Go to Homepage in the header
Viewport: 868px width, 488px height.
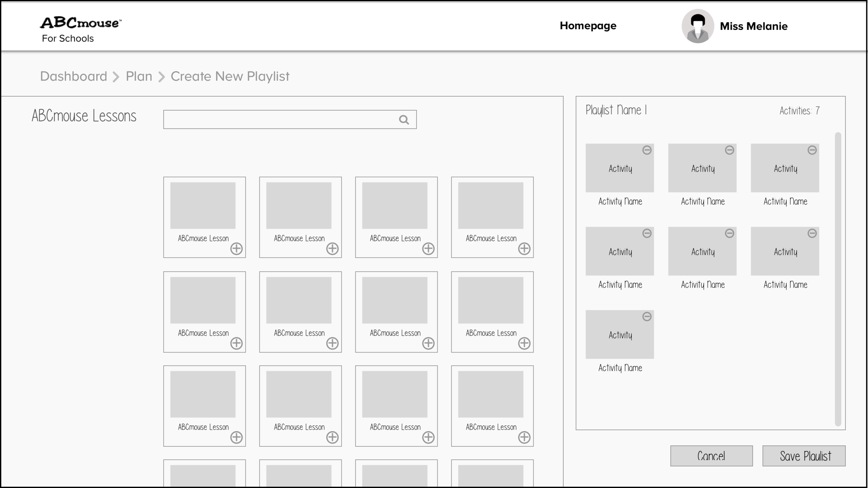[x=588, y=26]
